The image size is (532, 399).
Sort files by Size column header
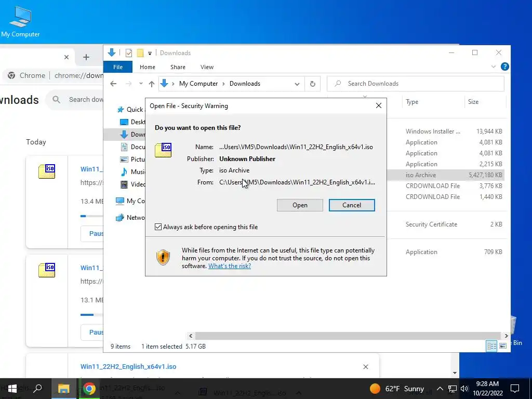(473, 102)
